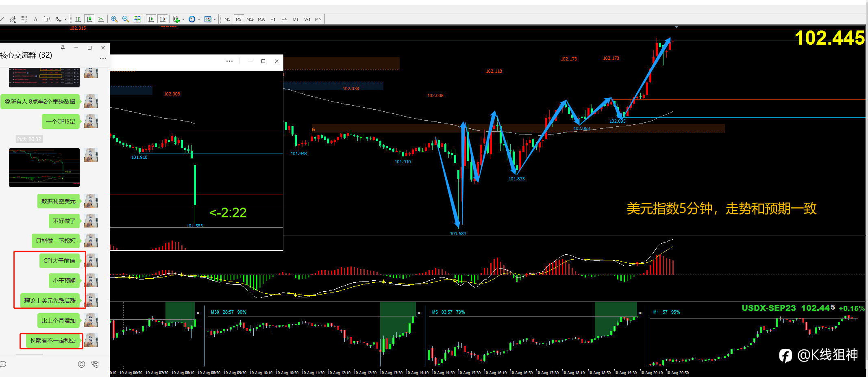Click the 一个CPI5星 message bubble
Image resolution: width=868 pixels, height=377 pixels.
click(61, 121)
